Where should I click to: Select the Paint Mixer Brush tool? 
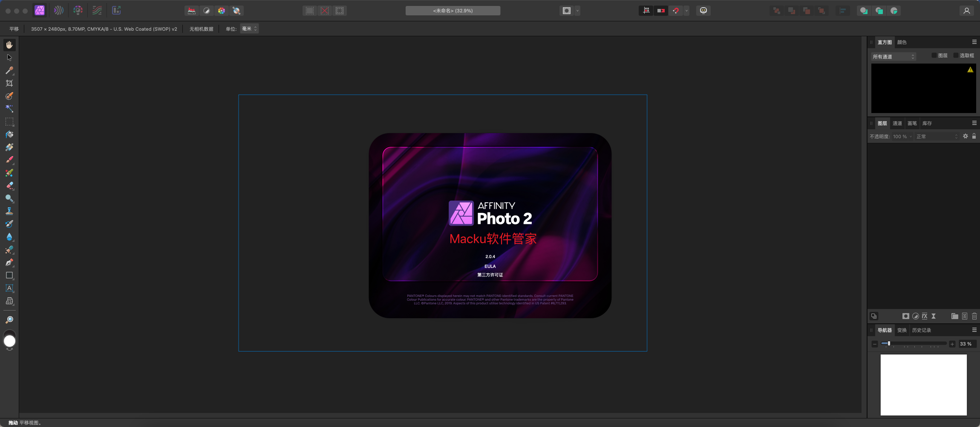9,173
